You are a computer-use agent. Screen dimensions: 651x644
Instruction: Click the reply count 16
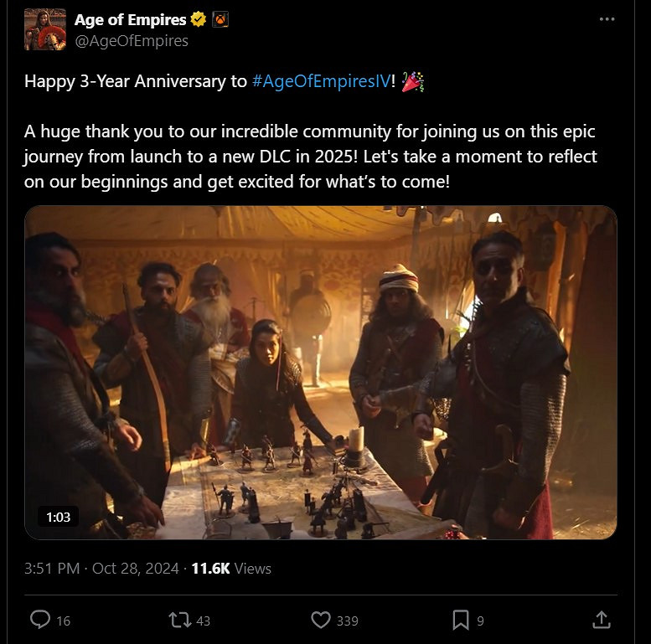[x=64, y=621]
